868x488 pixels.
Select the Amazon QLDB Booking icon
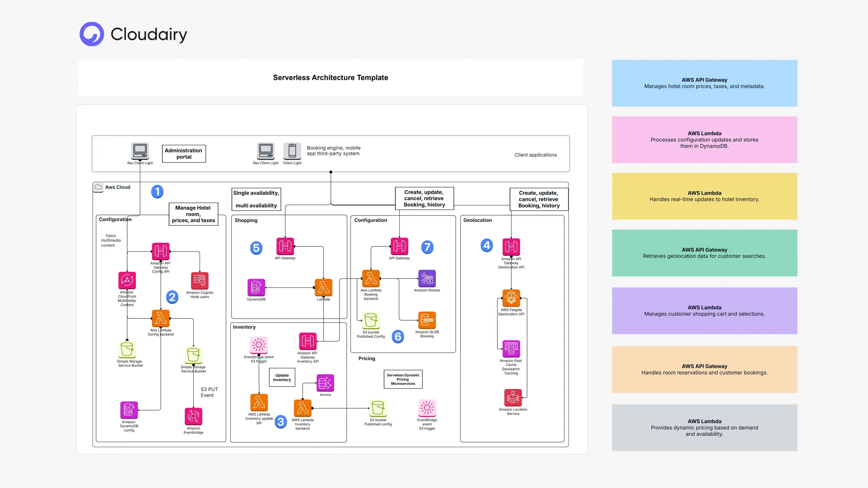pos(427,320)
